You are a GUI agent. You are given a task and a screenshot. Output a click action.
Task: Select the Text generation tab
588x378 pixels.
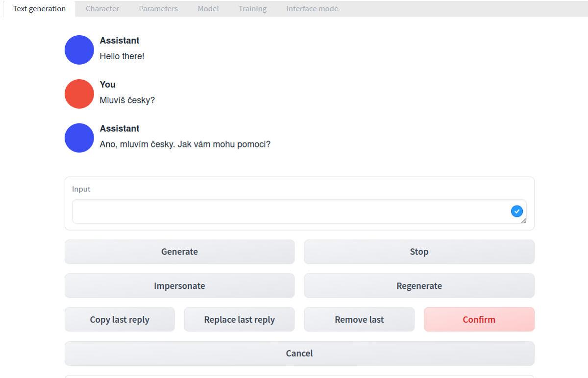pos(39,9)
